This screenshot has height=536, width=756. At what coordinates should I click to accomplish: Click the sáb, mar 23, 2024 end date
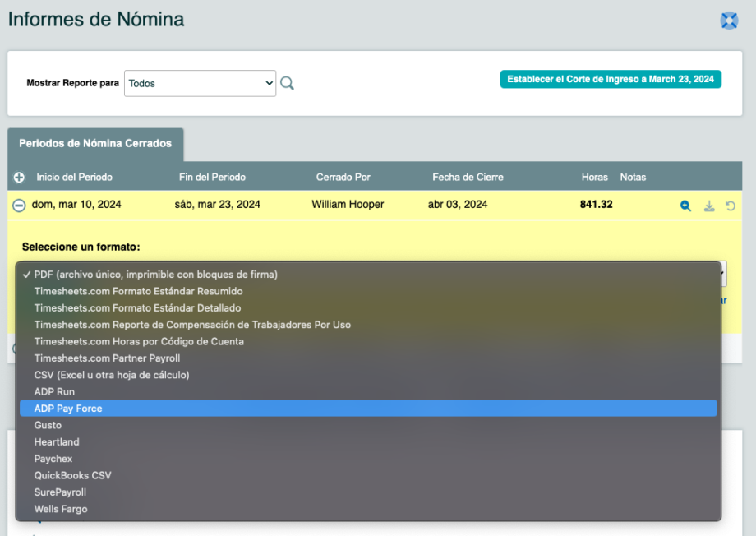(217, 205)
